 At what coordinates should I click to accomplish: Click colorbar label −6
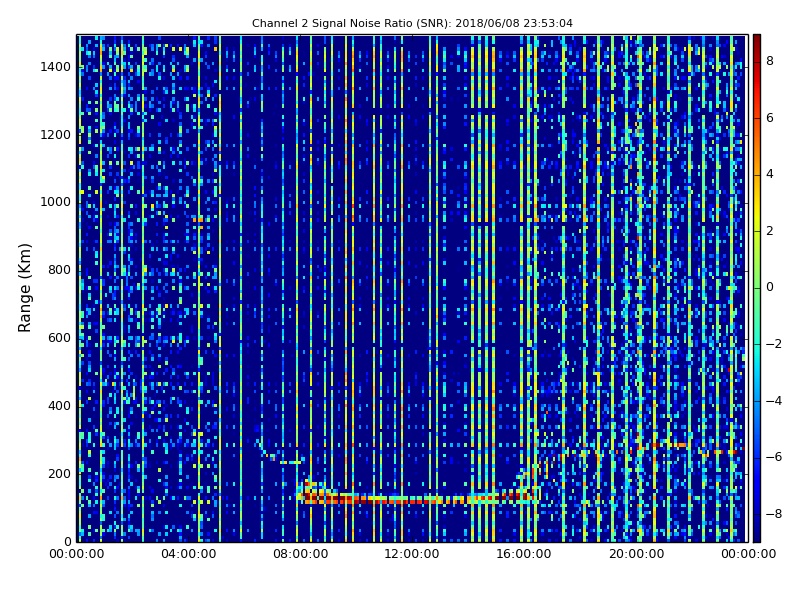(x=774, y=457)
